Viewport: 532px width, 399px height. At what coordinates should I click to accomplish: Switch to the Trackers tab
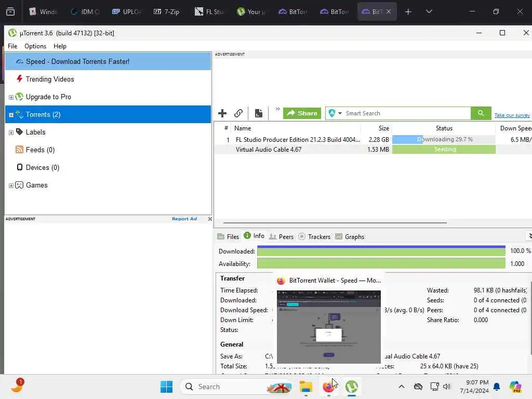pyautogui.click(x=314, y=236)
